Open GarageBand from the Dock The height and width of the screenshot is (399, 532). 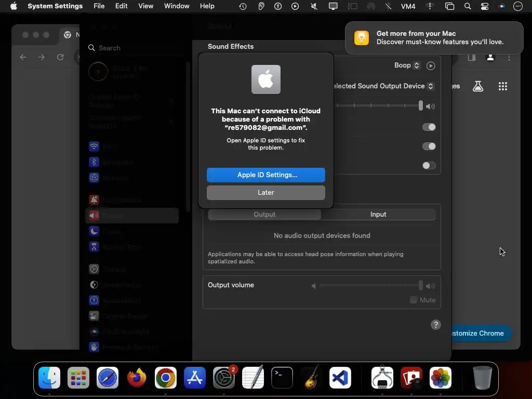pos(311,377)
